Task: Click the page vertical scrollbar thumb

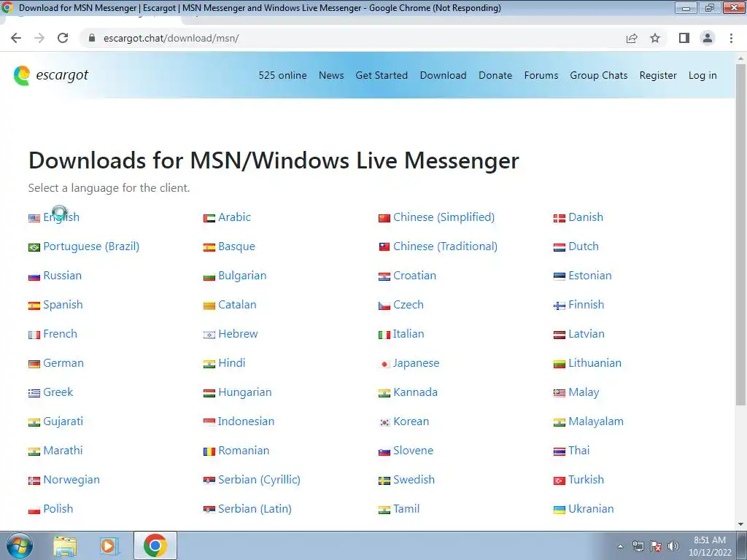Action: point(740,235)
